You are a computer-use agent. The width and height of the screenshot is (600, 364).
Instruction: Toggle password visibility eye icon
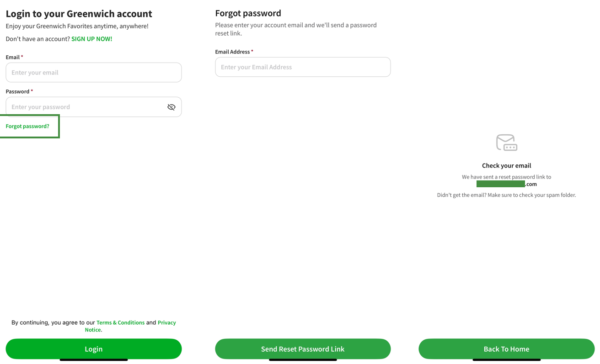(171, 107)
